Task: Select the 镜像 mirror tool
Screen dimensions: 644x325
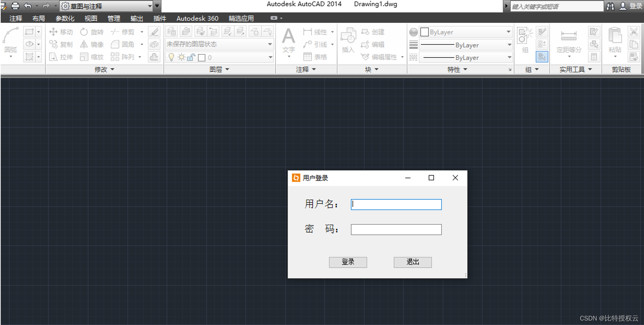Action: tap(91, 44)
